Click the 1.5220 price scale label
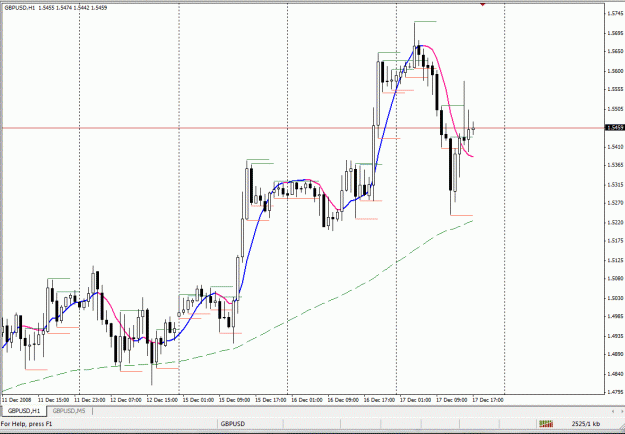 pyautogui.click(x=615, y=222)
